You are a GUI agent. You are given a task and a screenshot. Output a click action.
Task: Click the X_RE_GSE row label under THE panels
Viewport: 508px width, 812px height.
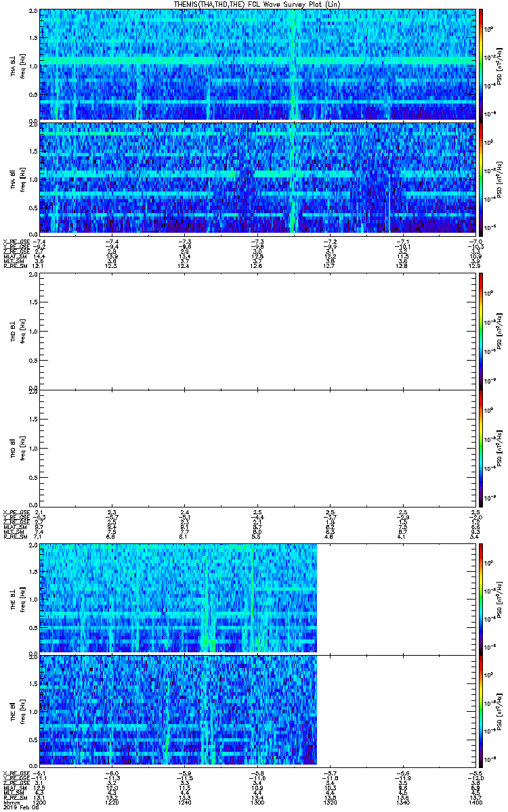15,773
